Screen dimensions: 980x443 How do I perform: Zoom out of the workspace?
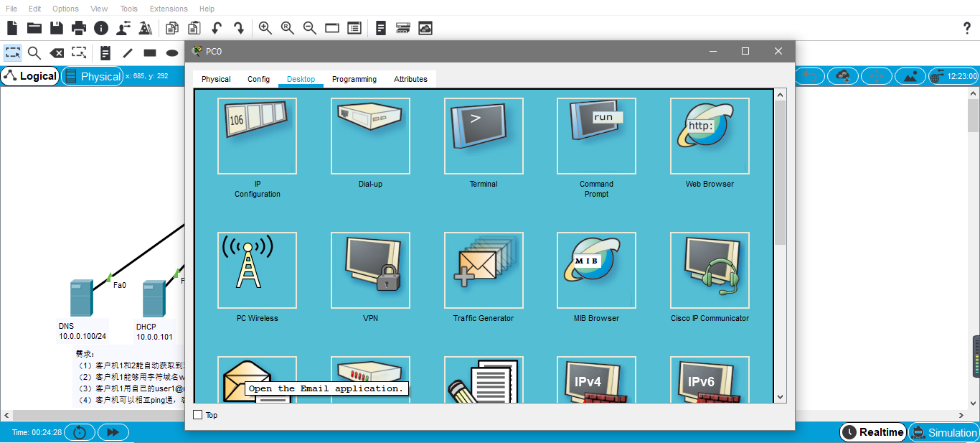[309, 28]
